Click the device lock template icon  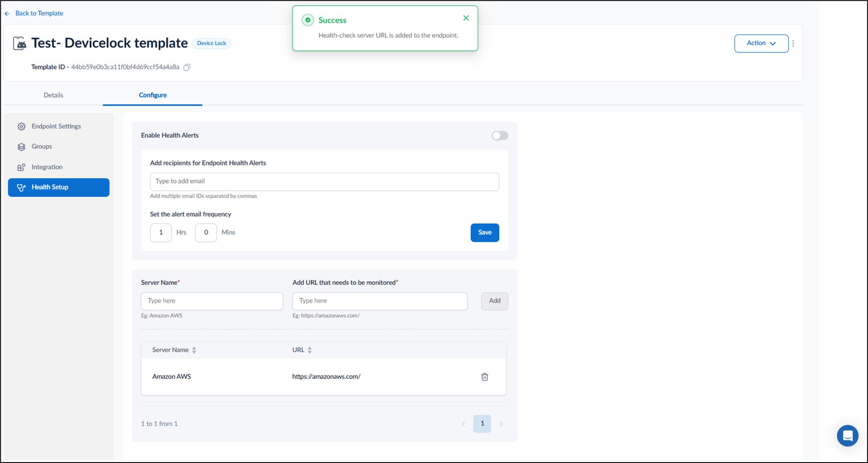tap(19, 43)
